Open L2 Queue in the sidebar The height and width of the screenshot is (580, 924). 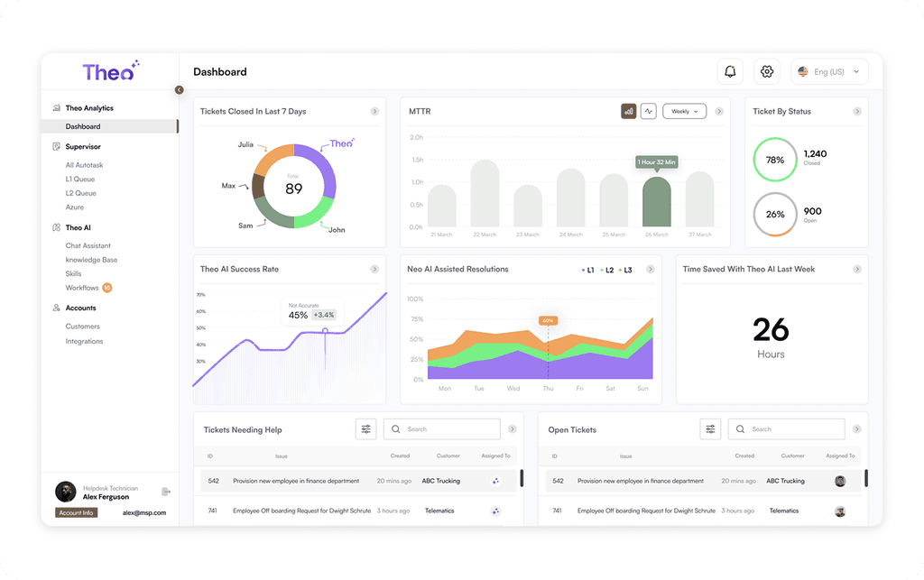[80, 193]
